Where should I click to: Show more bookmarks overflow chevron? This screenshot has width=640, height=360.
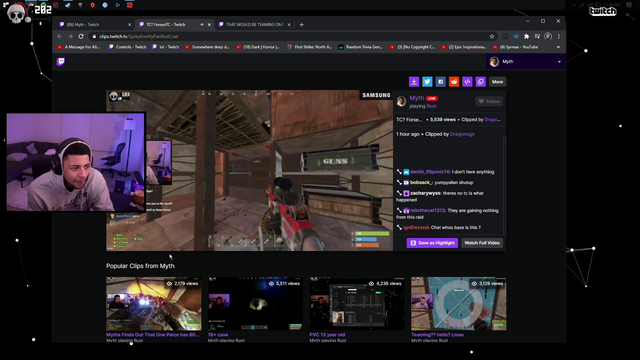pos(558,47)
